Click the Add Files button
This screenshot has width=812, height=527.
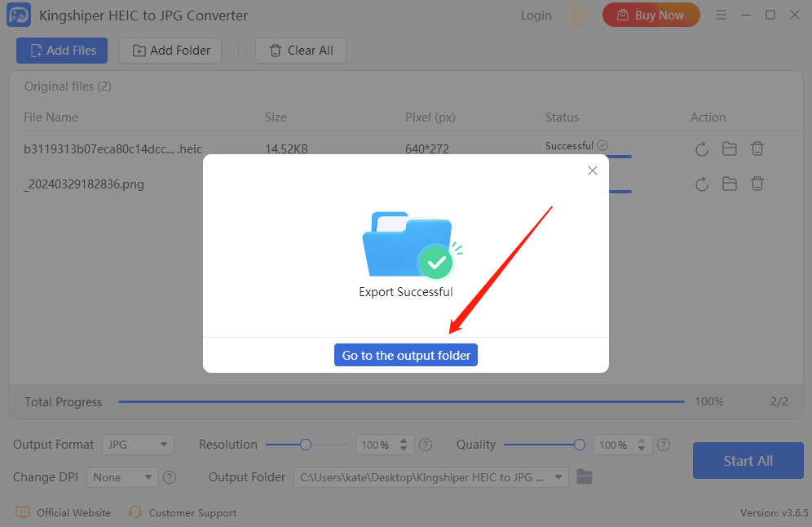(x=62, y=51)
